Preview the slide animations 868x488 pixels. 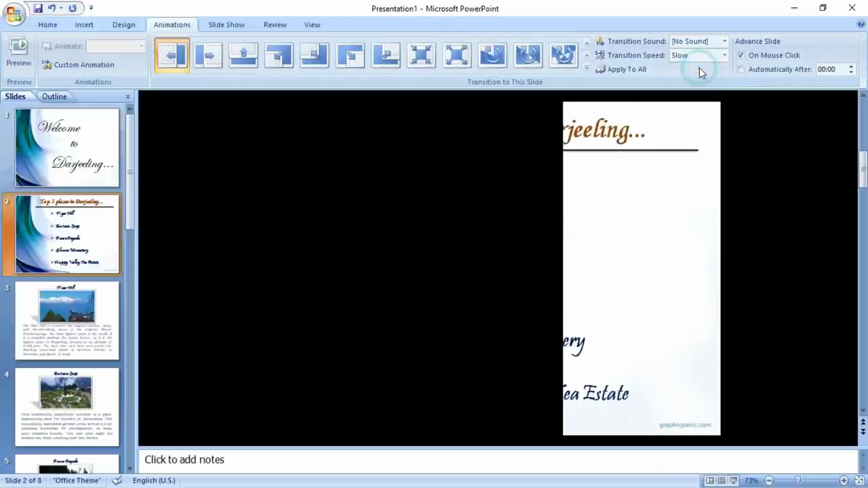click(x=18, y=53)
